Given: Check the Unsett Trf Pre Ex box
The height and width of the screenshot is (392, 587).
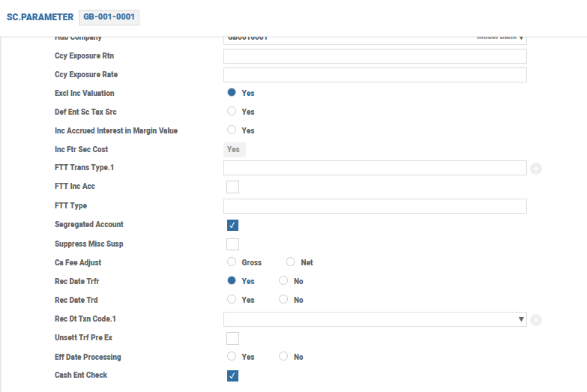Looking at the screenshot, I should tap(232, 338).
